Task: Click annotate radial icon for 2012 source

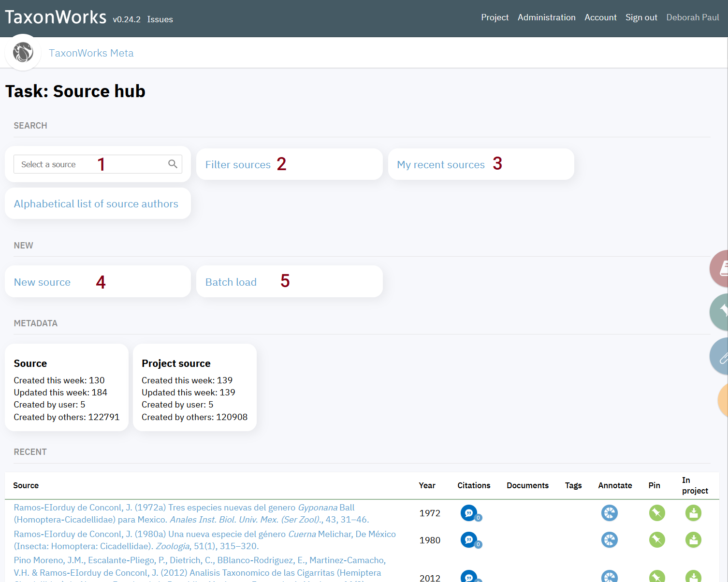Action: (609, 577)
